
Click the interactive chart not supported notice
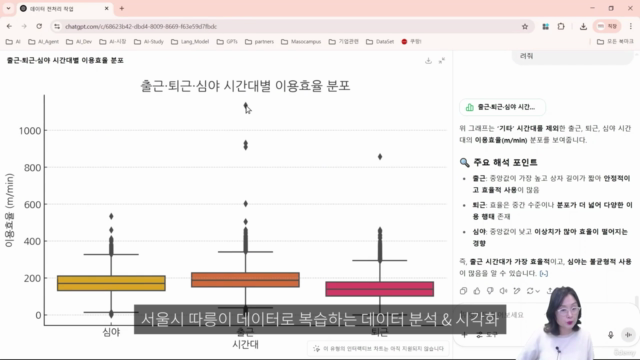coord(378,349)
